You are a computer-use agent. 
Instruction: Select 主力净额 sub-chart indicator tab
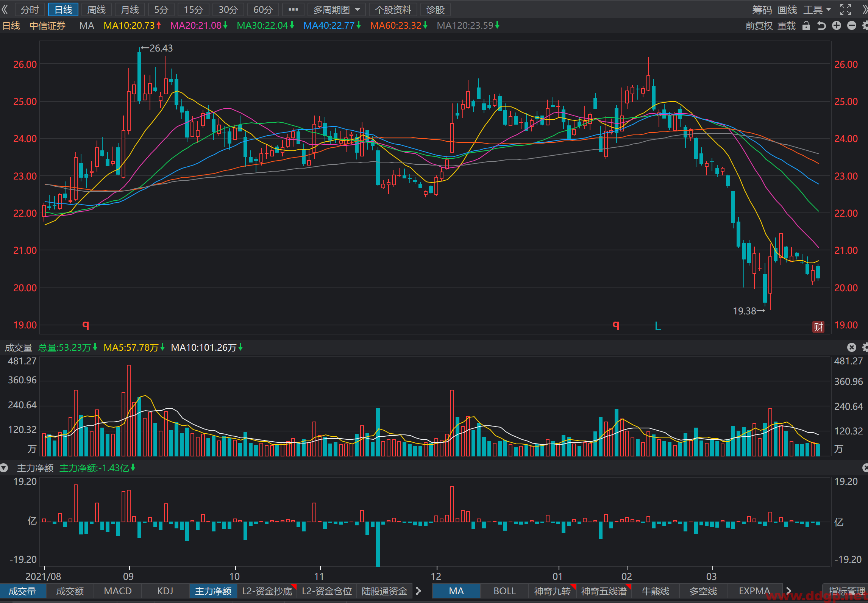[x=213, y=591]
